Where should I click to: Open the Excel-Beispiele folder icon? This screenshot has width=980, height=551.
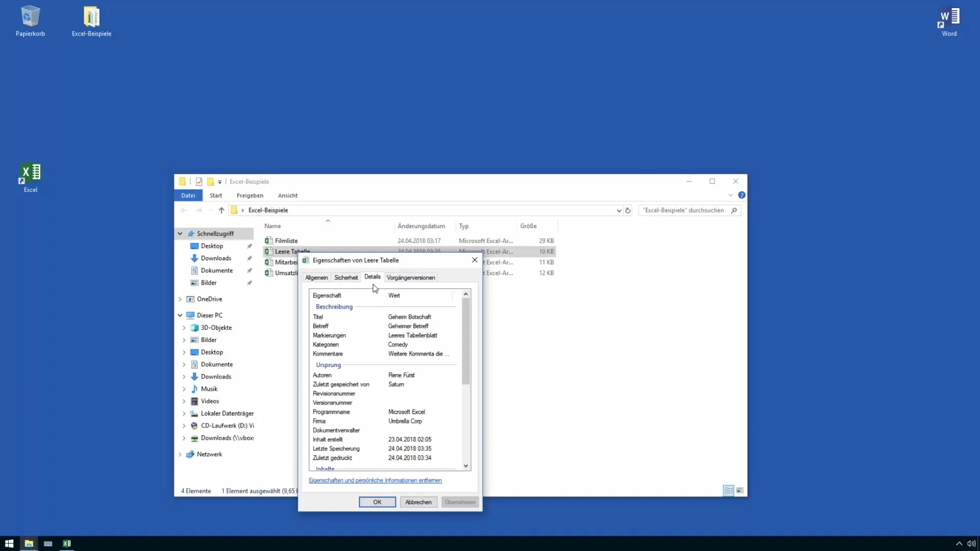[x=91, y=15]
